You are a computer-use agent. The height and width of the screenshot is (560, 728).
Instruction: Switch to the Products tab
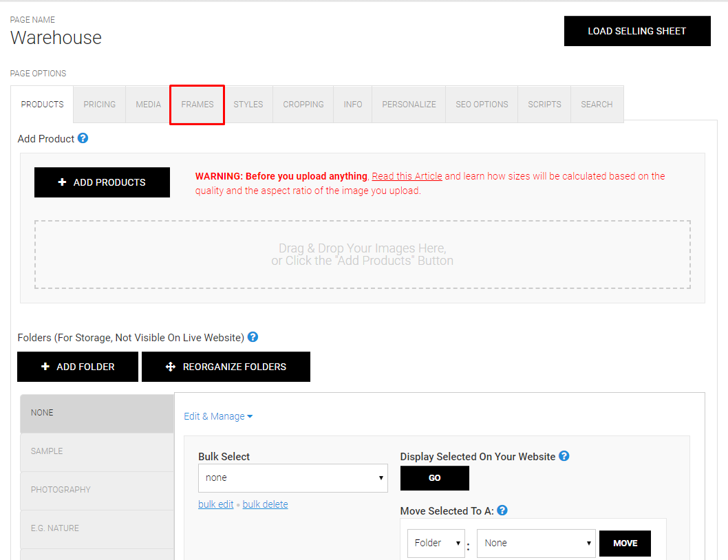[42, 105]
